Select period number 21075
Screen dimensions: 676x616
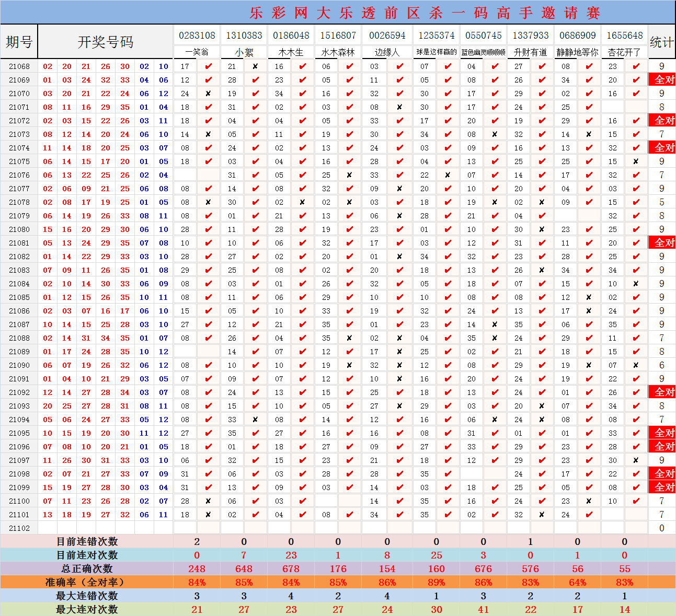[x=19, y=161]
